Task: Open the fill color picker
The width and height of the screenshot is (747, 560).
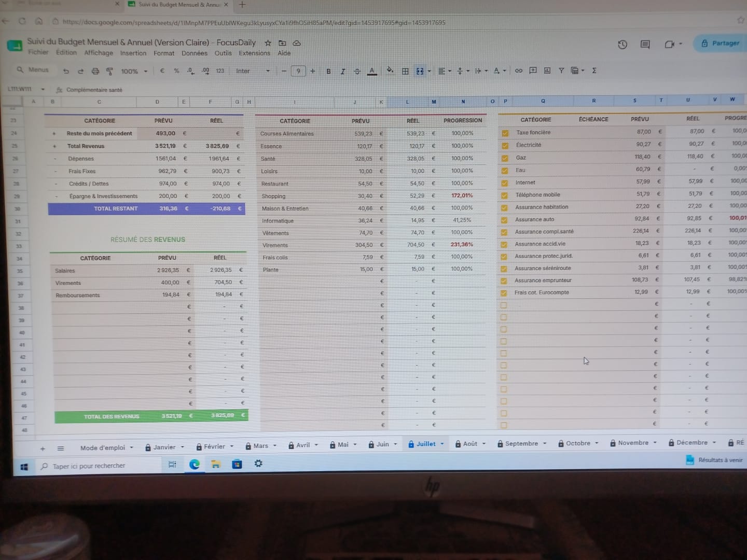Action: tap(390, 71)
